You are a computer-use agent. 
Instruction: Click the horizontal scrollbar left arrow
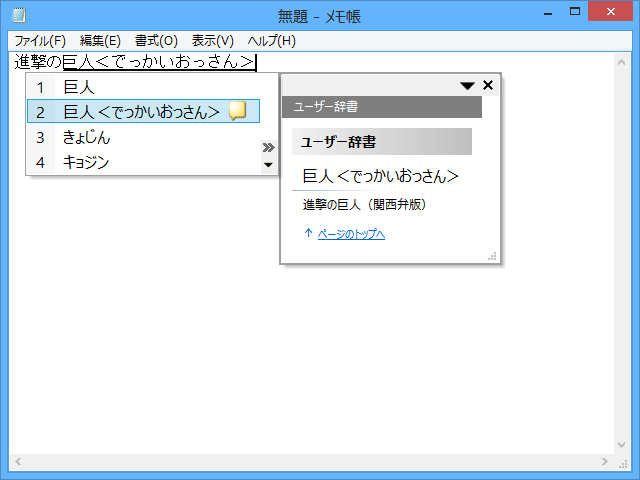18,462
